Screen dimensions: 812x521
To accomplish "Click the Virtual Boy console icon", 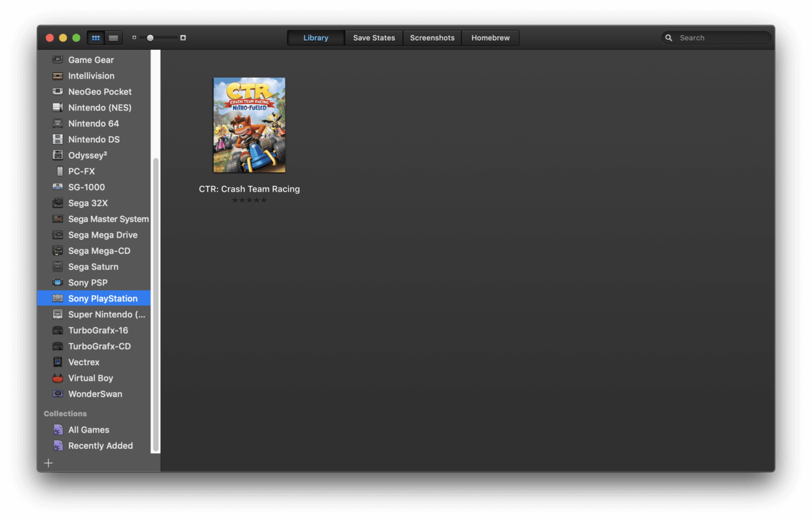I will [58, 378].
